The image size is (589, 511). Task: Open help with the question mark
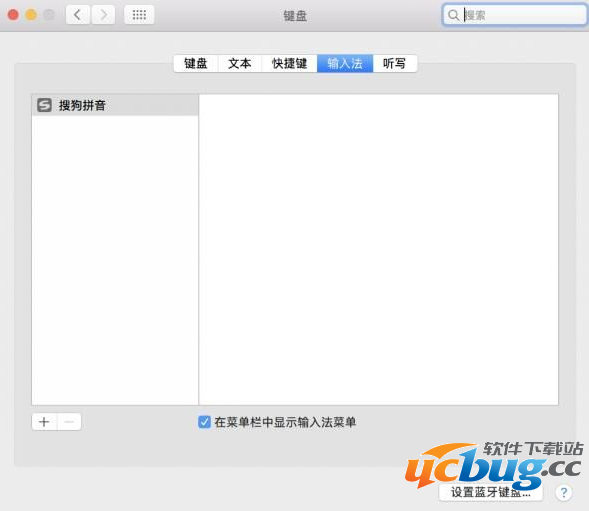[563, 492]
